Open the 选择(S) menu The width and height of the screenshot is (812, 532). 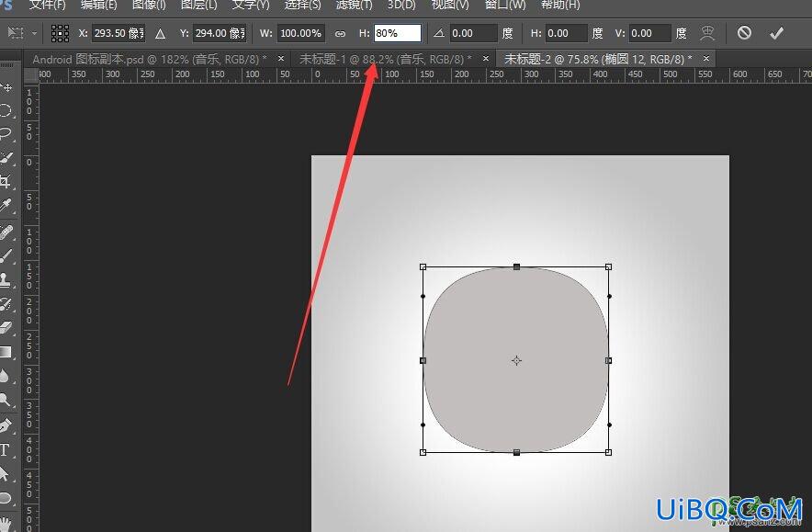point(302,5)
